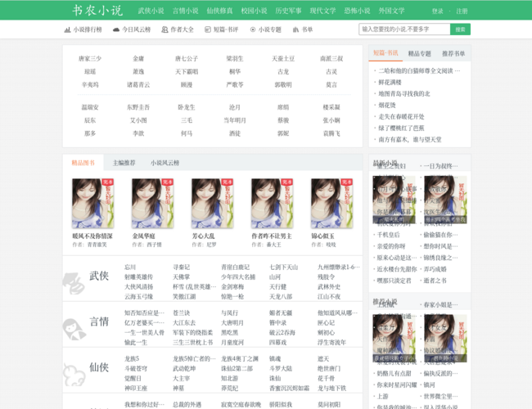Open 言情小说 in top navigation

coord(186,11)
